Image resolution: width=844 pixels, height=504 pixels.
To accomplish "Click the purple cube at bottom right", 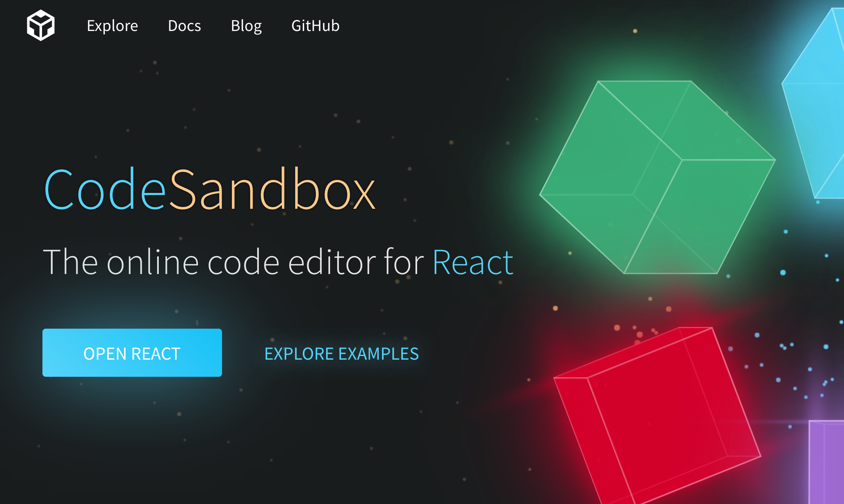I will pyautogui.click(x=827, y=462).
